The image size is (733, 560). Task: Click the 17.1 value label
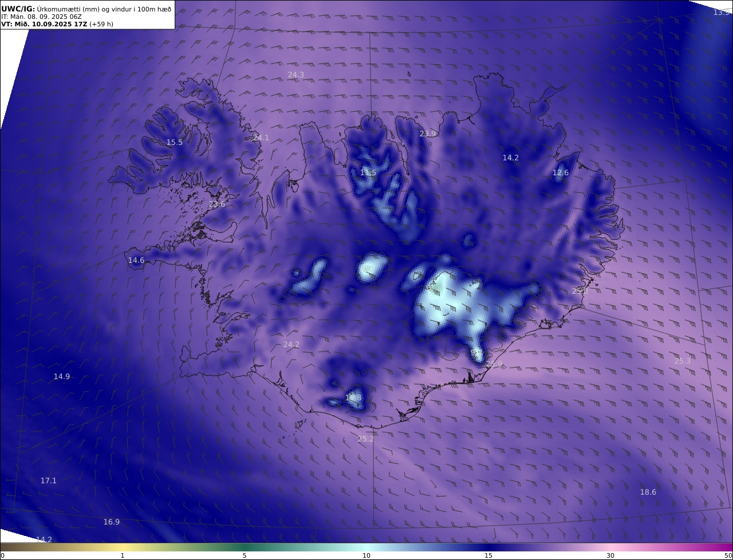point(49,481)
